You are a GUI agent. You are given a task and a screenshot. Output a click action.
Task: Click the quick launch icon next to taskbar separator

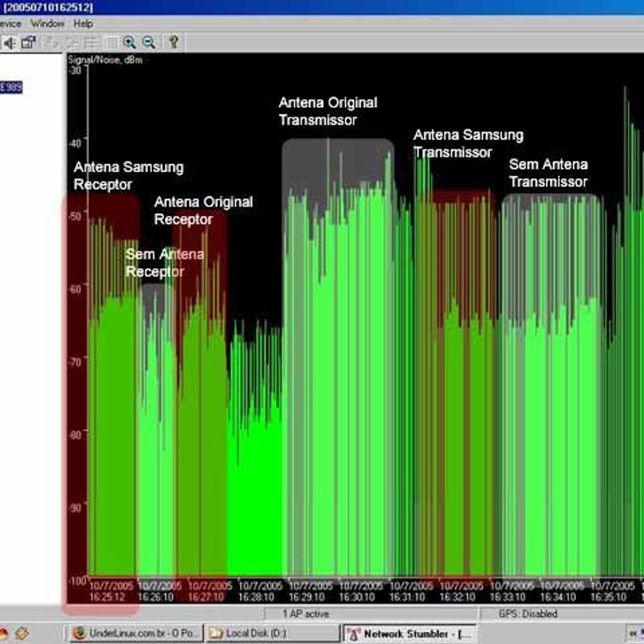pyautogui.click(x=21, y=634)
